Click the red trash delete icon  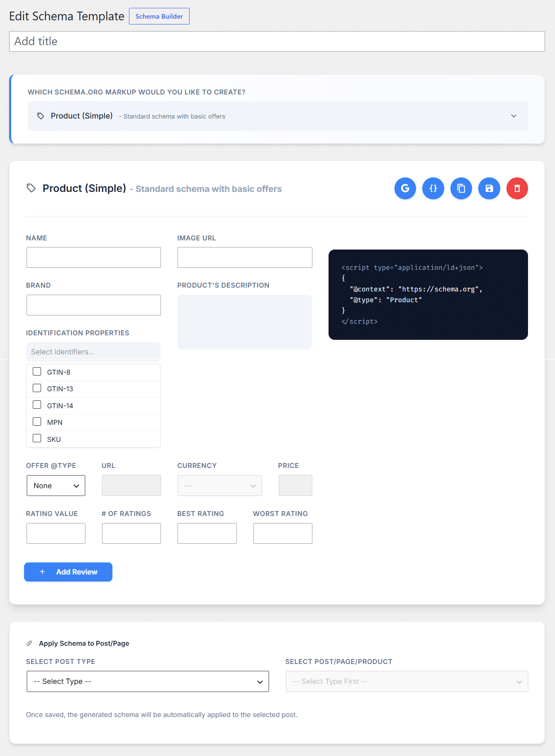click(517, 189)
